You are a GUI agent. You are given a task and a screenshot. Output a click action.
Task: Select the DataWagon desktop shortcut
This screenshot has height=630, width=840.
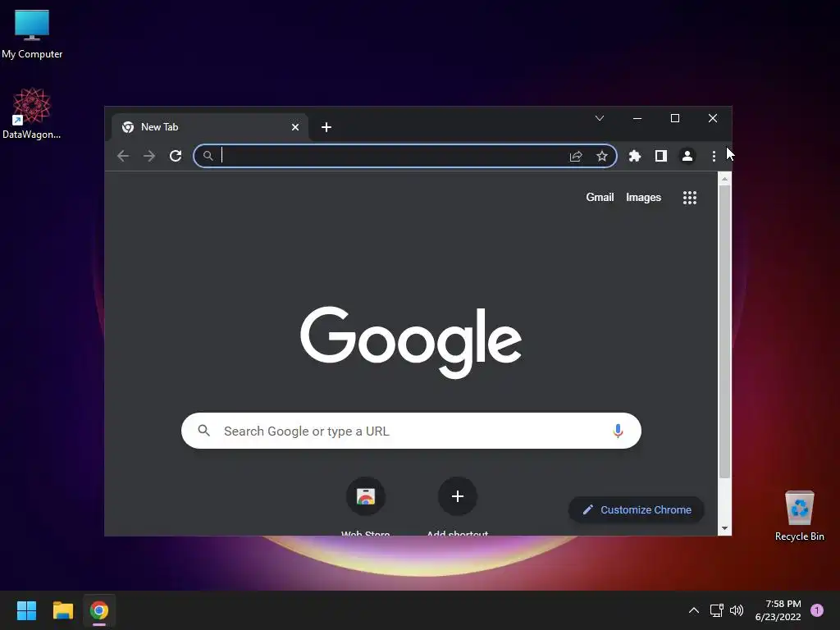[32, 113]
